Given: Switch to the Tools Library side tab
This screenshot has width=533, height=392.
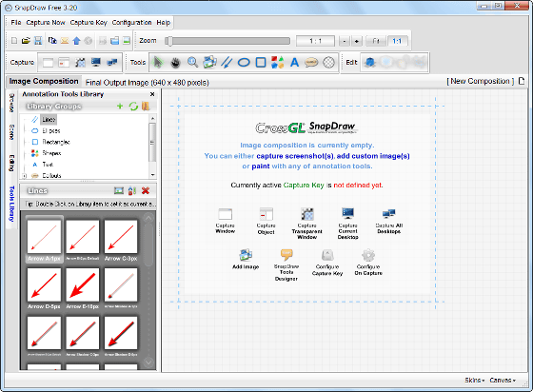Looking at the screenshot, I should tap(11, 204).
